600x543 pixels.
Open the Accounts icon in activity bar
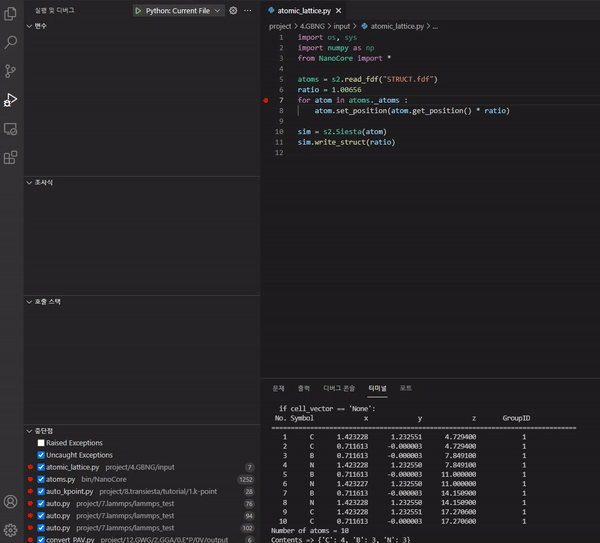pos(11,502)
